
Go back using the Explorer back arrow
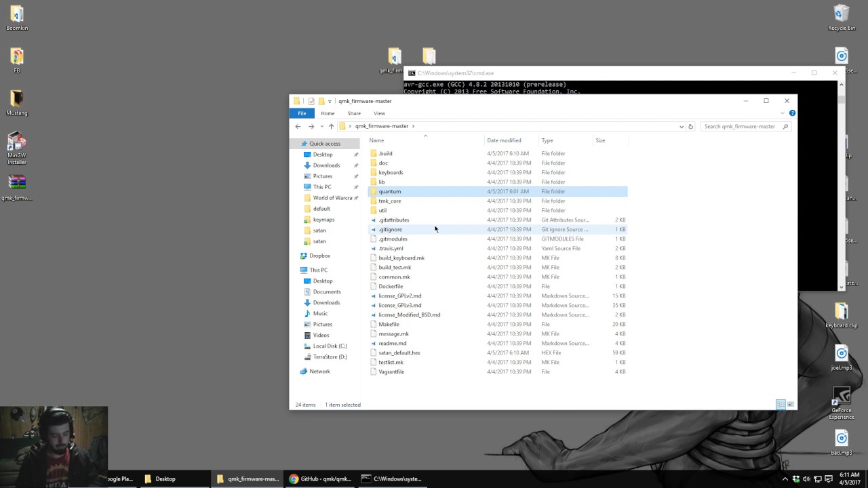click(298, 126)
